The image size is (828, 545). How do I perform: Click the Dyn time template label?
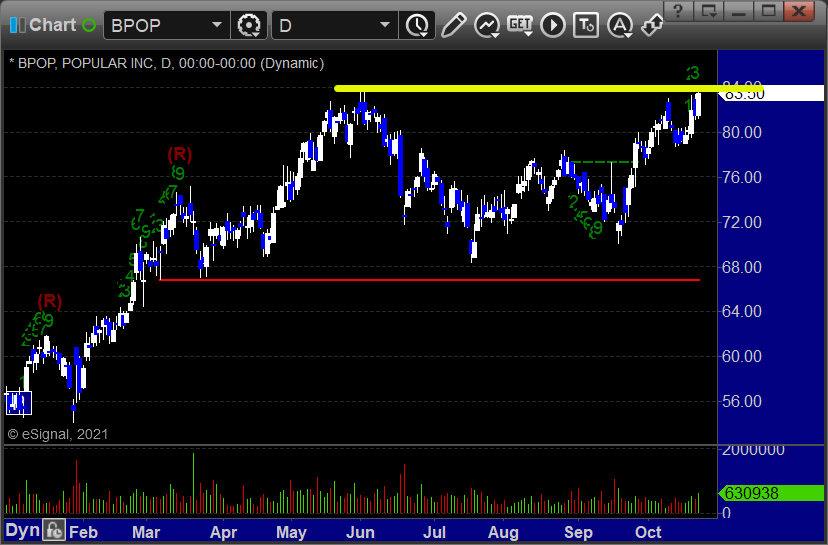tap(22, 530)
